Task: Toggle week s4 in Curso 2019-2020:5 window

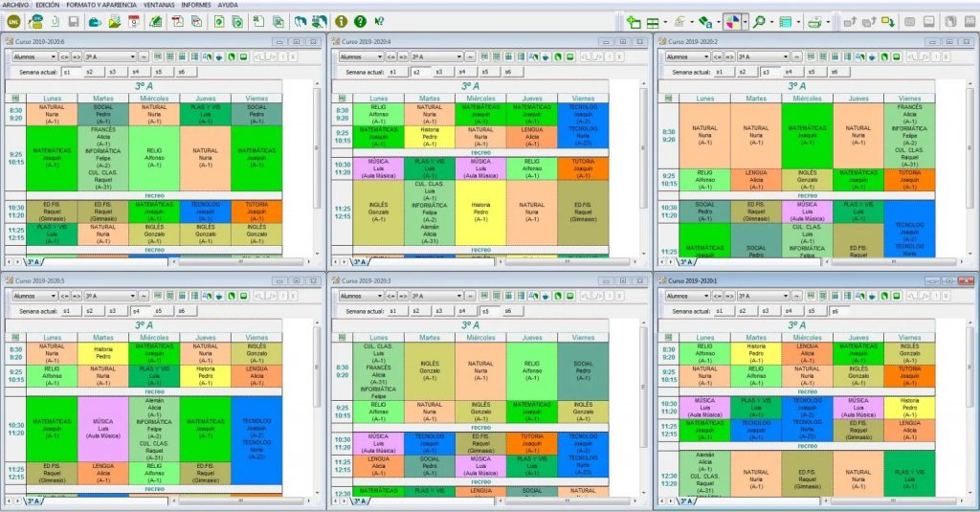Action: [135, 311]
